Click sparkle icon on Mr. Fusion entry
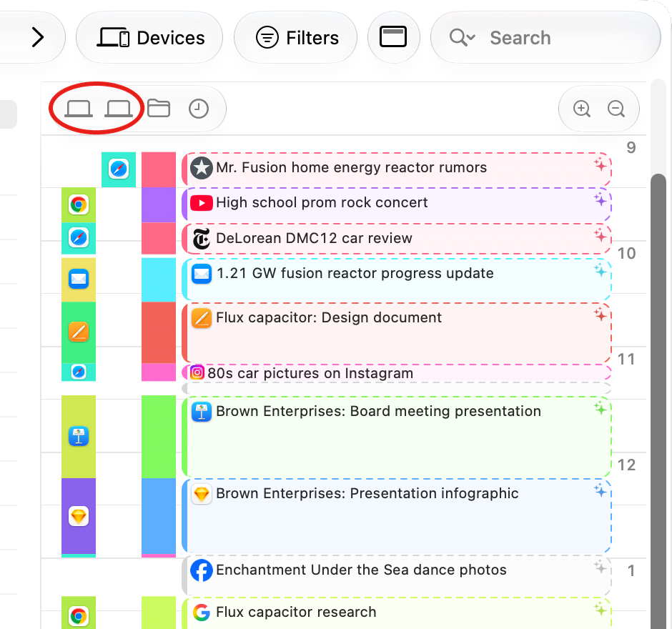This screenshot has height=629, width=672. pos(600,164)
